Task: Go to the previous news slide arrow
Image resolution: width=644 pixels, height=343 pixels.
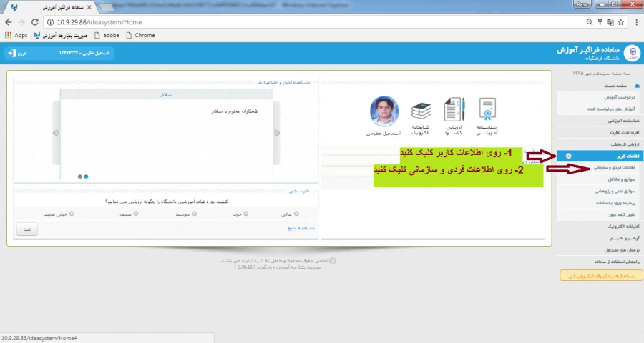Action: point(56,133)
